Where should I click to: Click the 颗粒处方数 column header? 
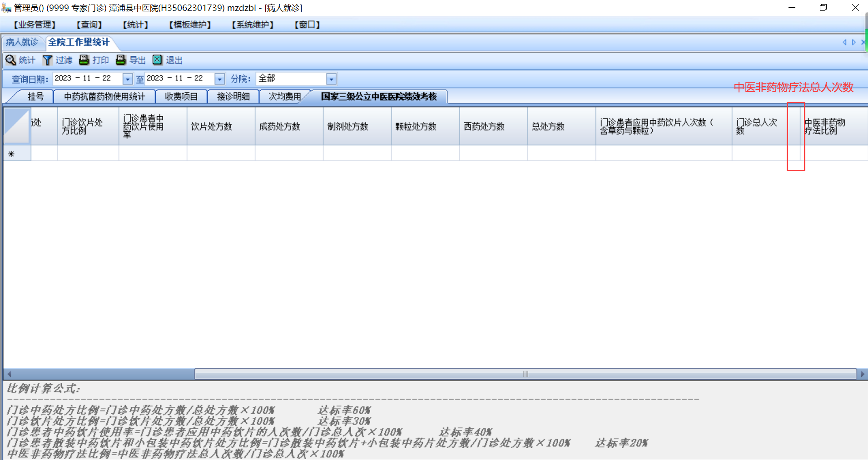[x=425, y=126]
